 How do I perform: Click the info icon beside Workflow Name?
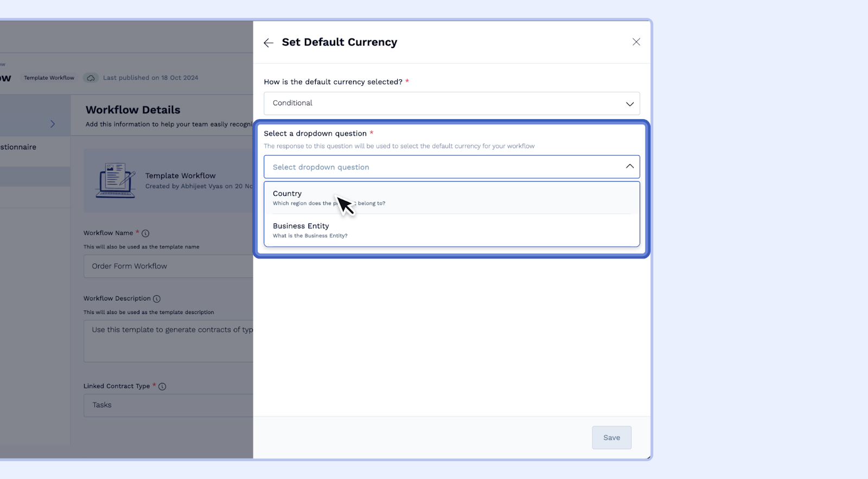point(145,233)
